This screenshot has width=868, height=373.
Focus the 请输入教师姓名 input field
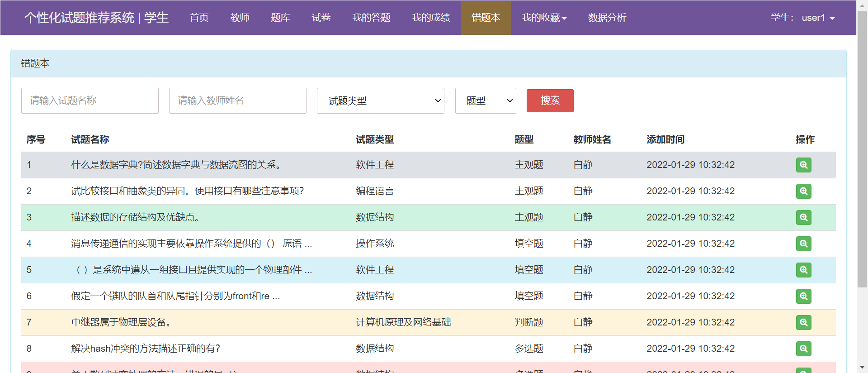(x=238, y=100)
